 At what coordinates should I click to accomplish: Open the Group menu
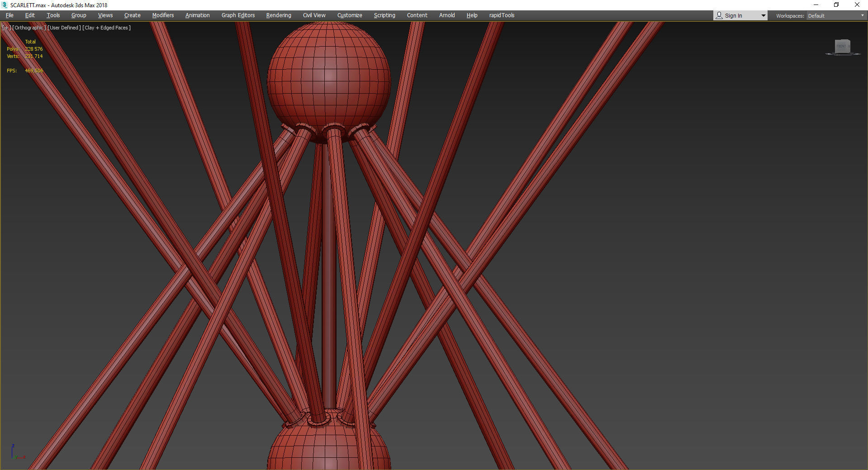tap(79, 15)
